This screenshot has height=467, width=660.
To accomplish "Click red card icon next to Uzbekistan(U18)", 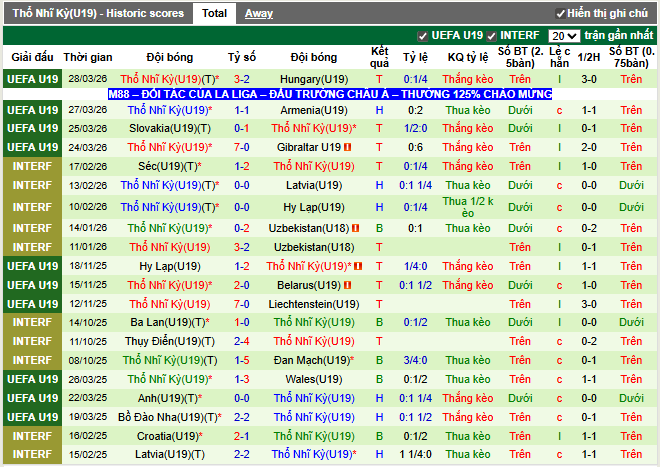I will coord(355,229).
